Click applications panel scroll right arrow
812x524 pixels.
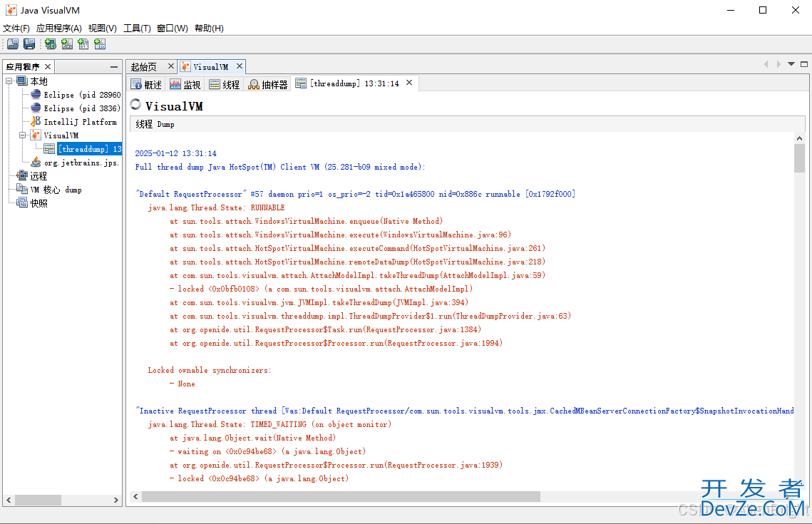tap(116, 500)
